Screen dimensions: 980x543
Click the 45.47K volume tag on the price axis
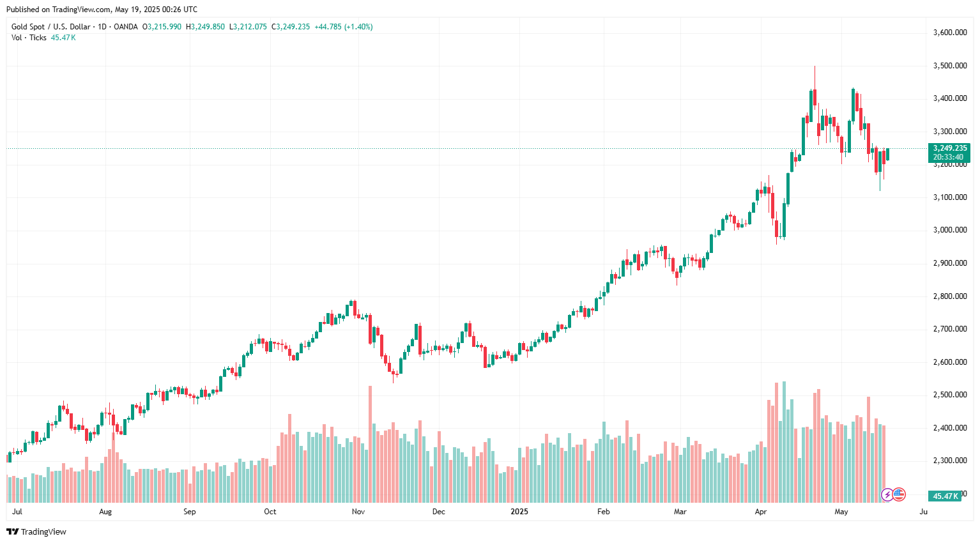click(945, 496)
